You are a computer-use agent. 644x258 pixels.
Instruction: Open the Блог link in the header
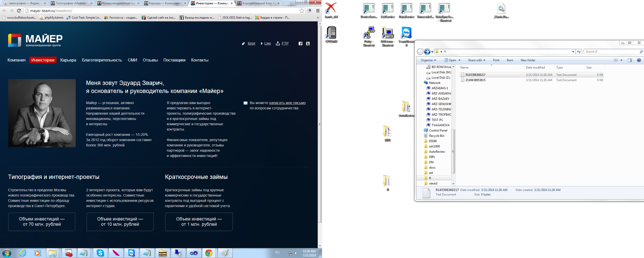[x=252, y=43]
